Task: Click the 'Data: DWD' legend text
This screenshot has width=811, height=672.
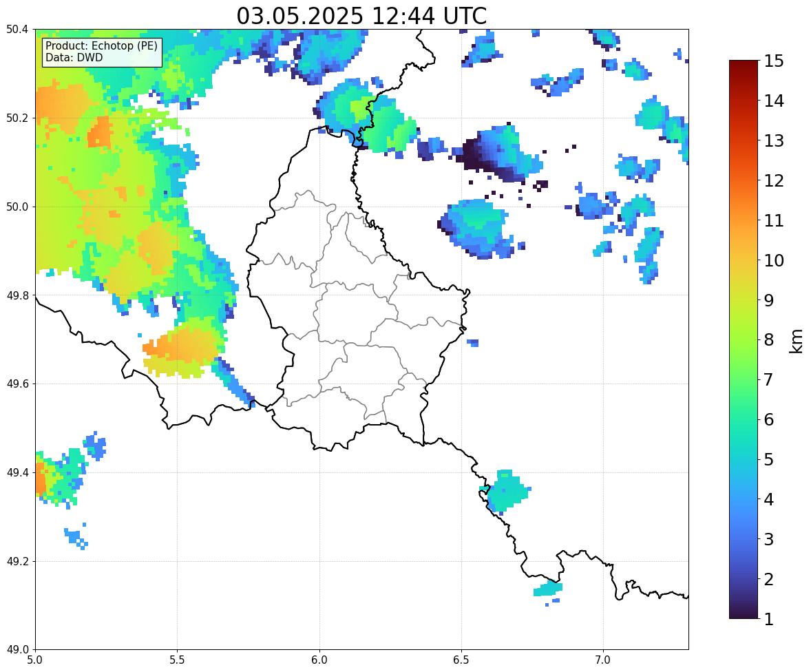Action: pos(74,57)
